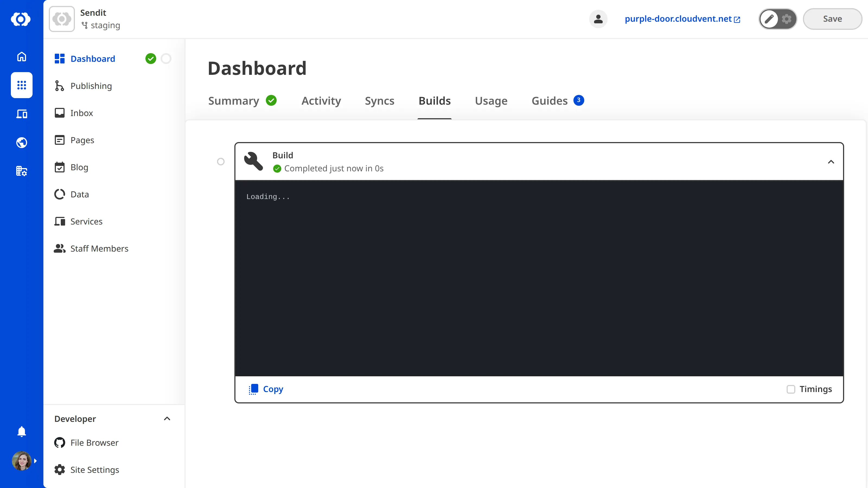Viewport: 868px width, 488px height.
Task: Open the Blog section
Action: click(x=79, y=167)
